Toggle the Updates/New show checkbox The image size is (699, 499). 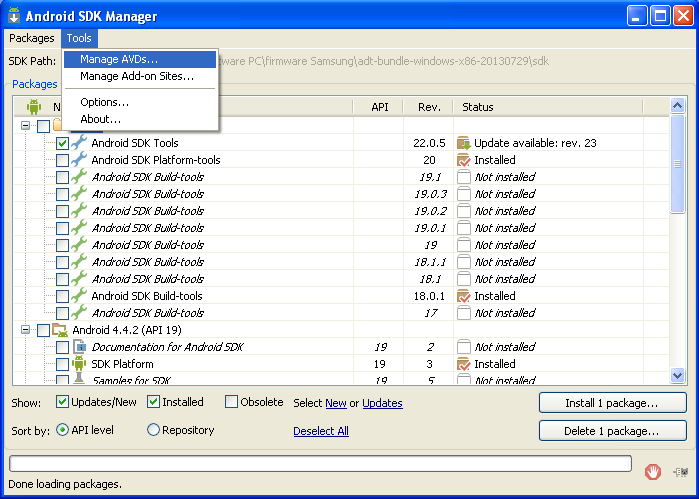tap(62, 402)
